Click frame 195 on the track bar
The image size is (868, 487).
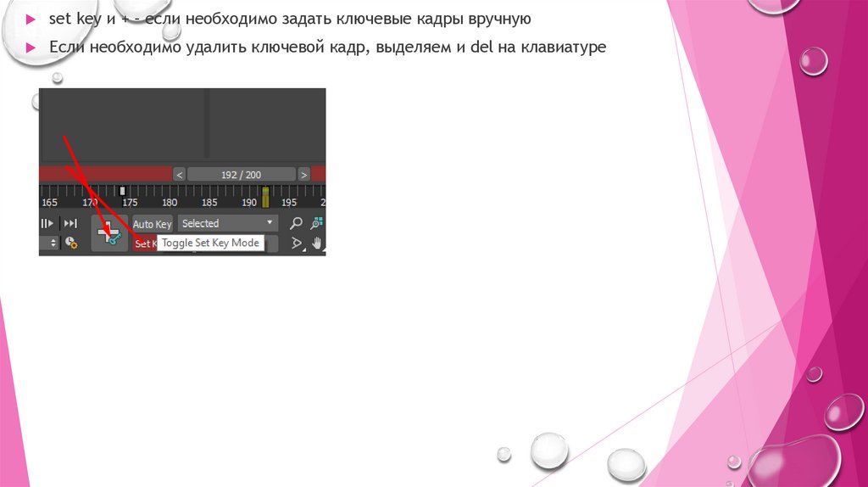click(289, 202)
